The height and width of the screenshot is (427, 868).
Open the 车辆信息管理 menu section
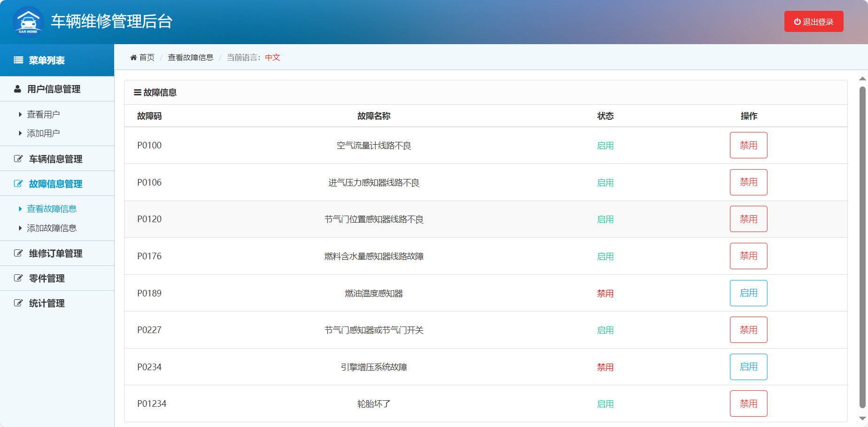[x=57, y=159]
